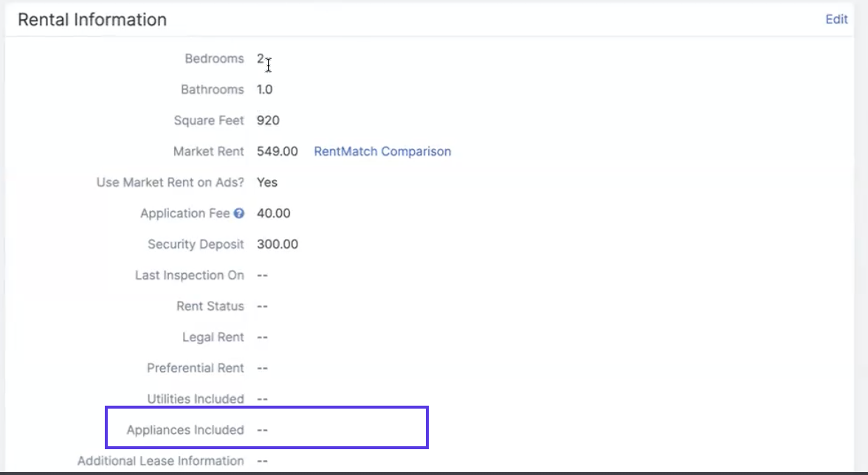Image resolution: width=868 pixels, height=475 pixels.
Task: Click the Appliances Included label
Action: click(185, 430)
